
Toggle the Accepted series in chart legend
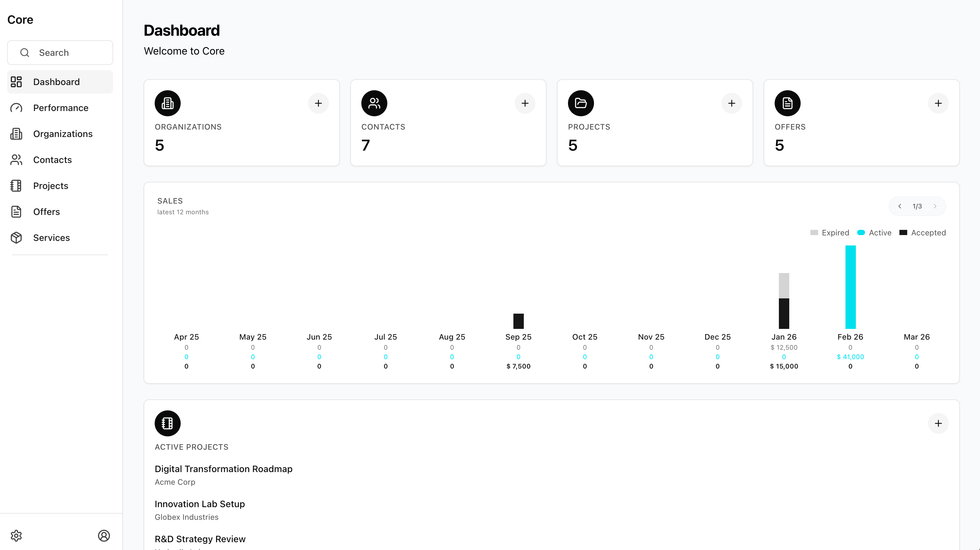click(922, 232)
